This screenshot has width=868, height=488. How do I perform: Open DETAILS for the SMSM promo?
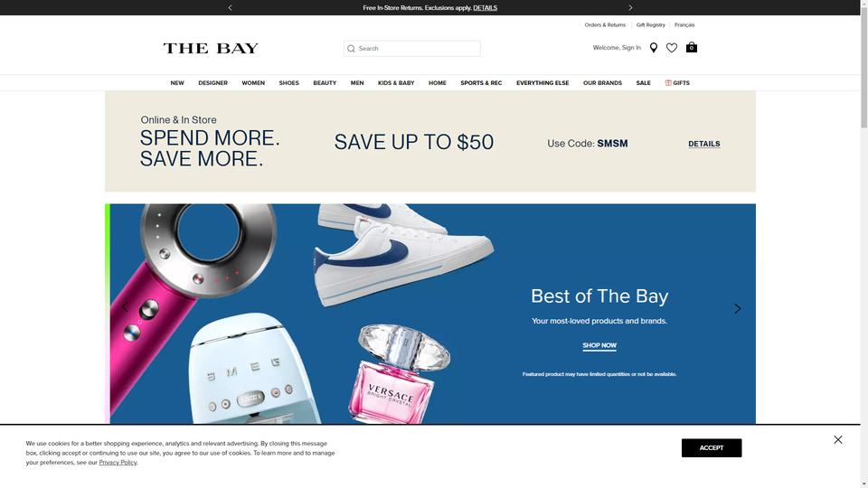[x=704, y=144]
